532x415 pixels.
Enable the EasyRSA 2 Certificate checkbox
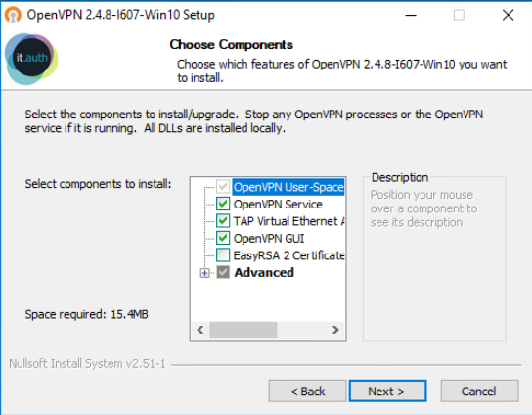(223, 254)
